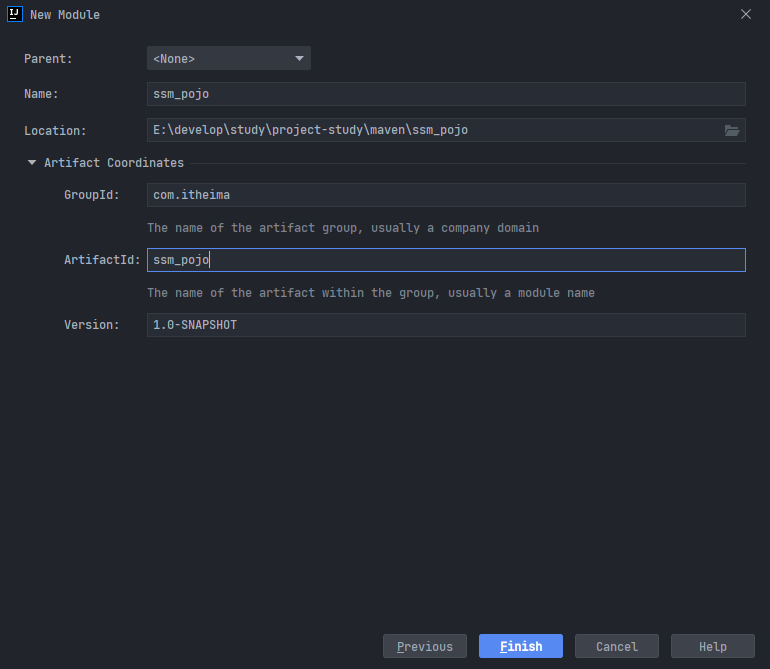Viewport: 770px width, 669px height.
Task: Open Help for this dialog
Action: 713,646
